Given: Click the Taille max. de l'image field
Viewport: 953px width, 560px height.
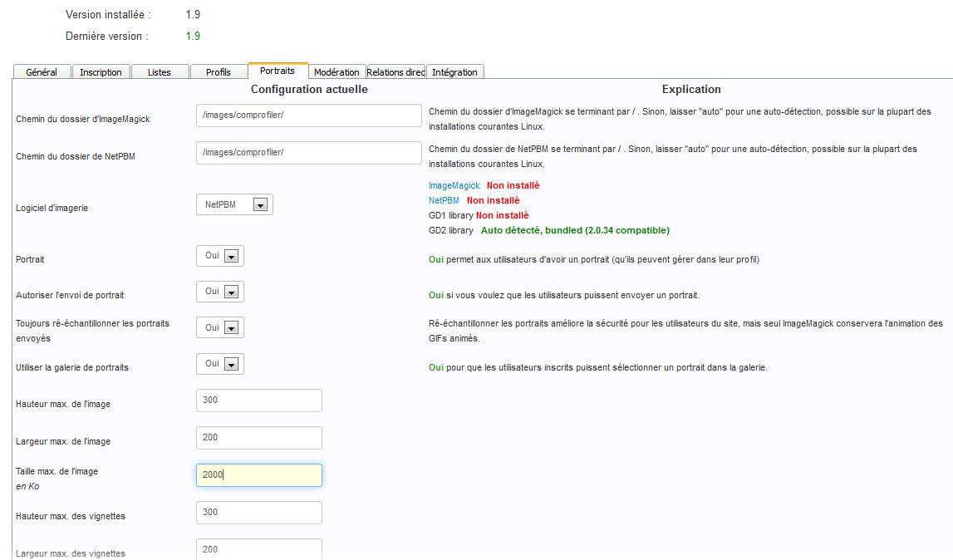Looking at the screenshot, I should tap(259, 475).
